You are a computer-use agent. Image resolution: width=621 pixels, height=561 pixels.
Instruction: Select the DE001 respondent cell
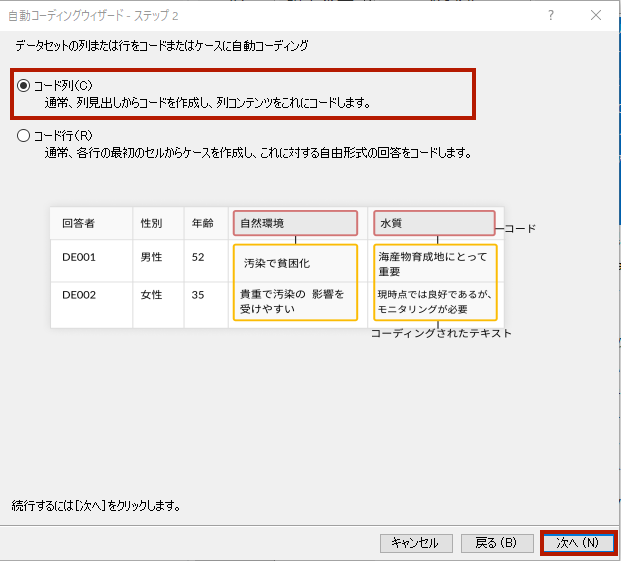click(79, 258)
